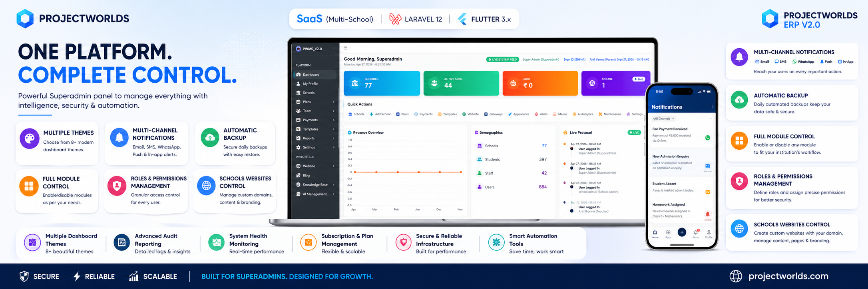Click the Multiple Dashboard Themes icon

click(32, 242)
